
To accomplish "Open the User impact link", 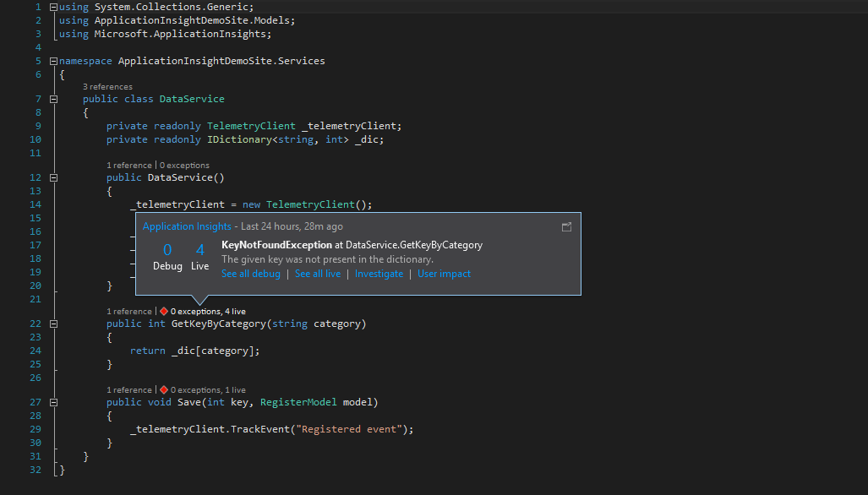I will pyautogui.click(x=444, y=274).
